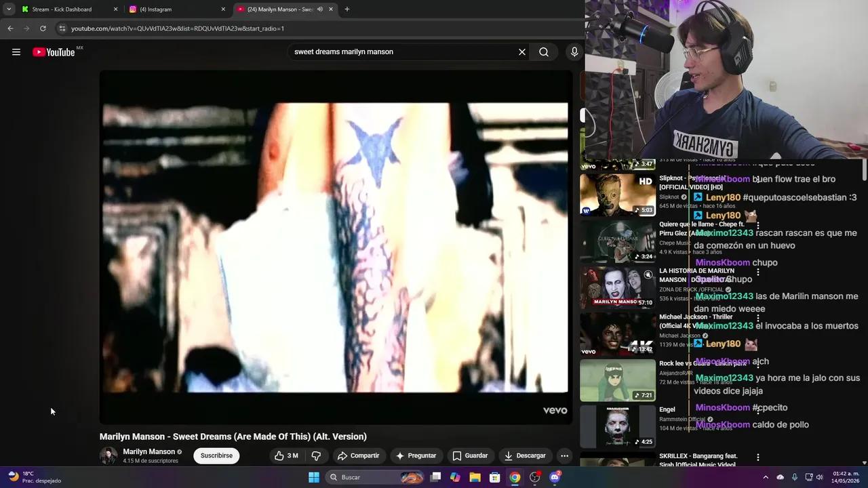Clear the search box with the X

coord(522,52)
